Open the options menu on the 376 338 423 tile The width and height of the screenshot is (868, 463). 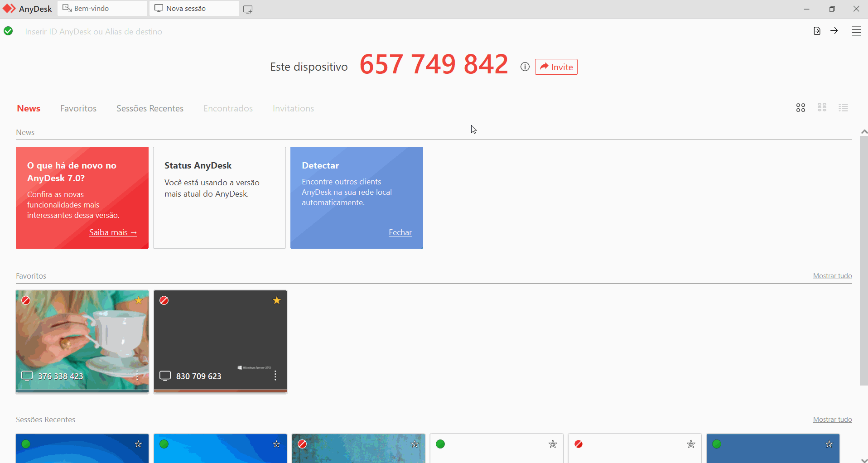coord(137,376)
